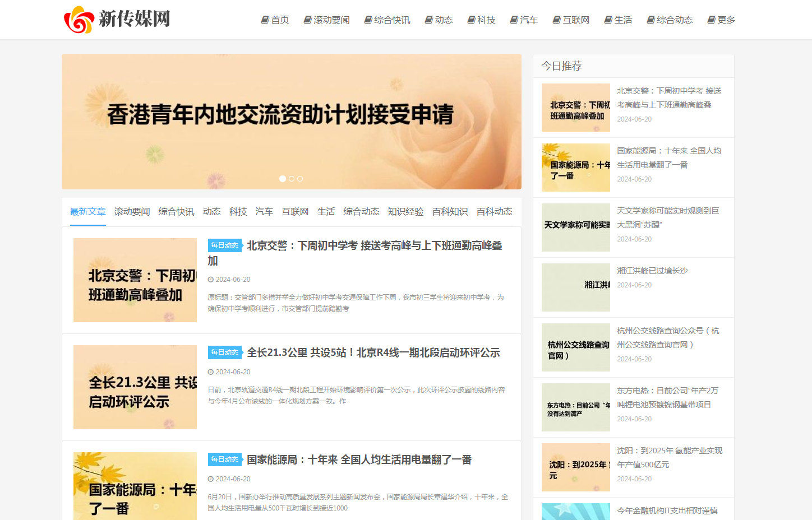Image resolution: width=812 pixels, height=520 pixels.
Task: Switch to the 滚动要闻 tab below banner
Action: [132, 211]
